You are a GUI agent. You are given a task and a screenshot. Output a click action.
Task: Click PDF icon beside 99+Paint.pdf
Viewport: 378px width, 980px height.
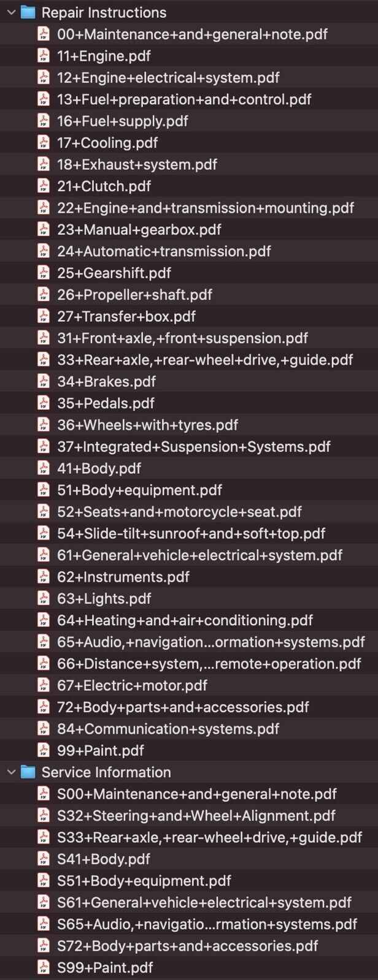click(x=44, y=750)
